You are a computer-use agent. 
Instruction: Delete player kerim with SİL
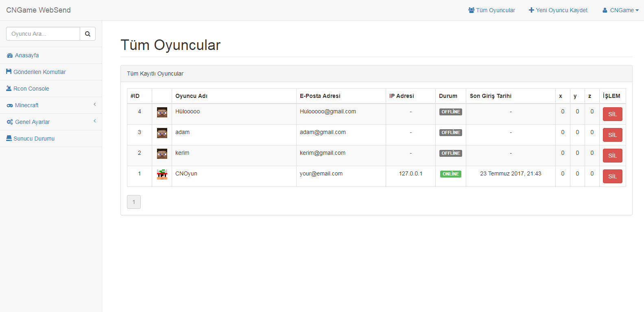[x=612, y=156]
